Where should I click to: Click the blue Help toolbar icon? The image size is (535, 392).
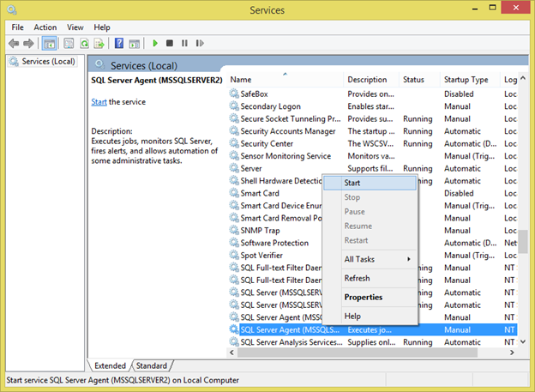click(x=120, y=43)
